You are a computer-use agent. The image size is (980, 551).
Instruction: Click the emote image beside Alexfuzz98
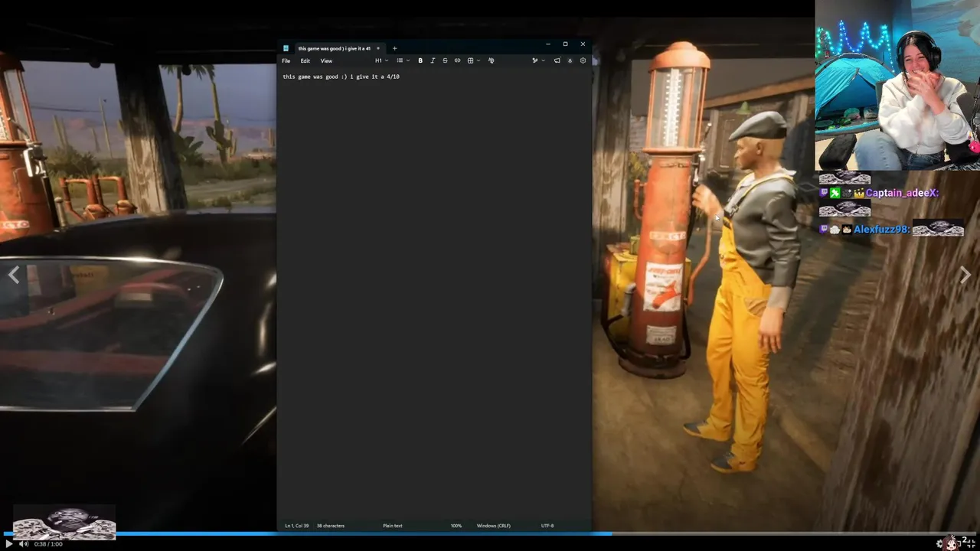pyautogui.click(x=938, y=228)
